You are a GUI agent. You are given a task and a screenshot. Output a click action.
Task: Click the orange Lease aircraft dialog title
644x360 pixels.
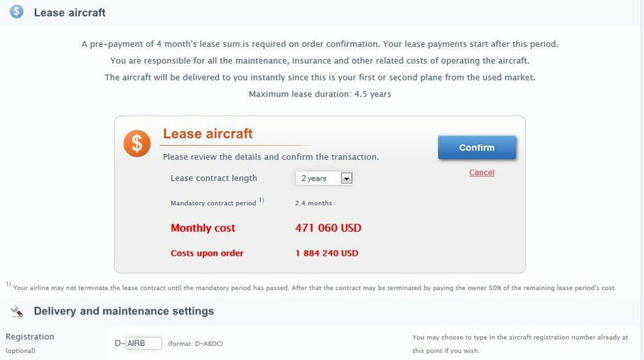[208, 134]
